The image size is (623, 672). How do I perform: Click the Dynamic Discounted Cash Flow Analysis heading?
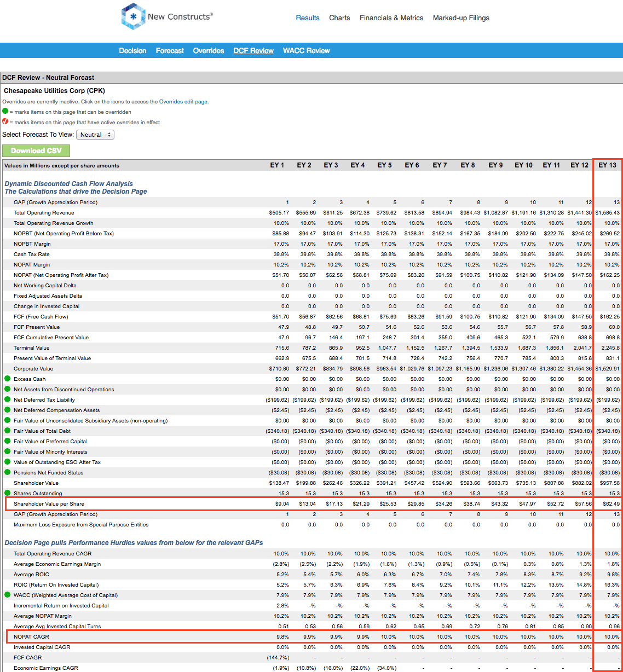point(68,184)
